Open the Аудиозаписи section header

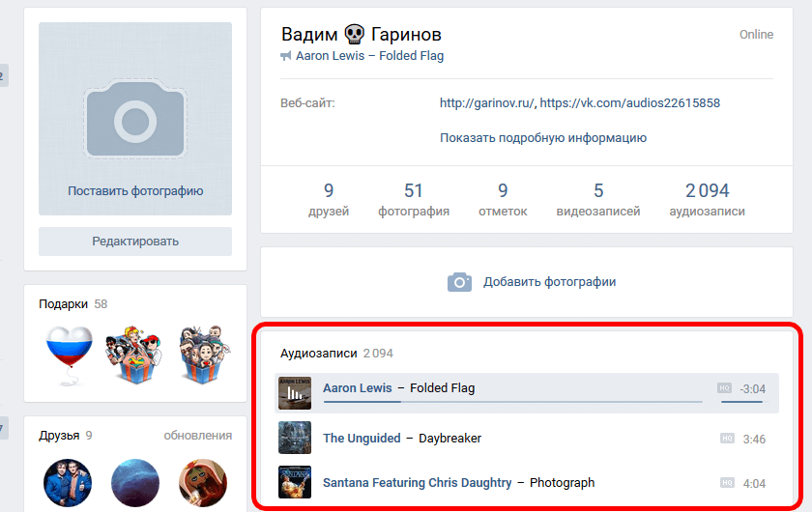pyautogui.click(x=318, y=353)
